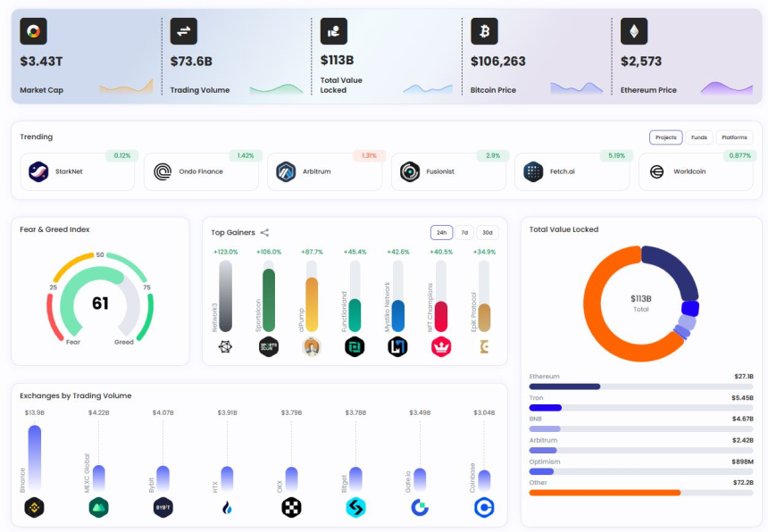
Task: Click the Ethereum TVL progress bar
Action: tap(641, 387)
